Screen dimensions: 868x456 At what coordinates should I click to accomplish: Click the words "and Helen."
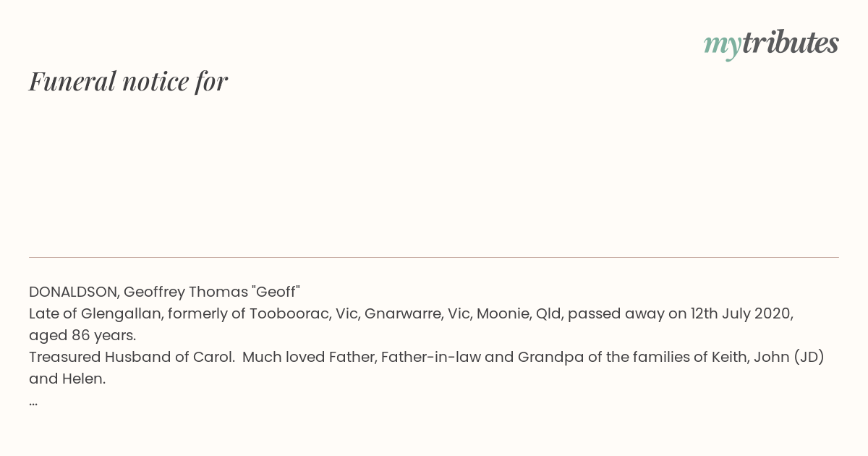click(67, 379)
